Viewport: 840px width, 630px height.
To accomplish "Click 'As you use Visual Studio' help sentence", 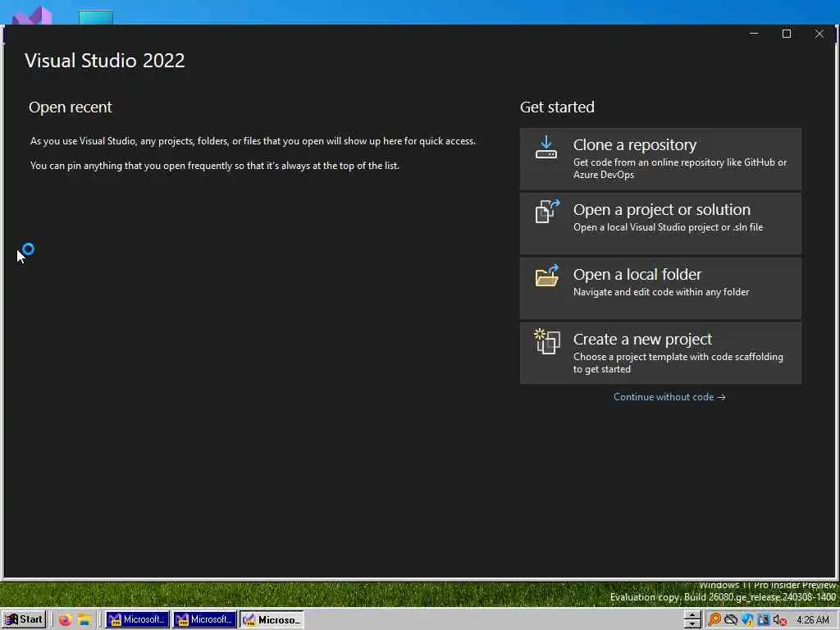I will tap(253, 141).
